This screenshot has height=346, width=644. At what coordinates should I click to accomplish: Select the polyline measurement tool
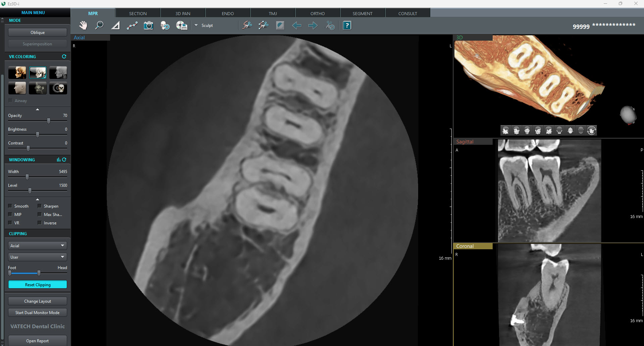[x=132, y=26]
